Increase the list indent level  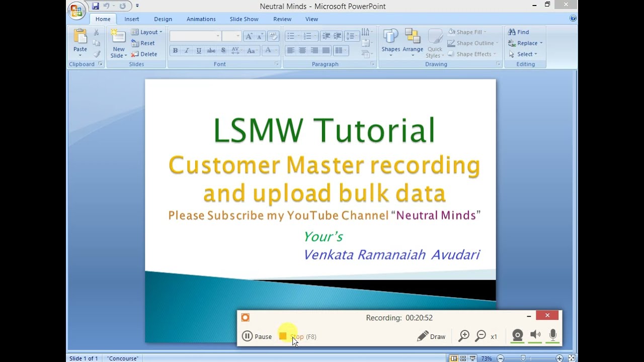tap(338, 36)
